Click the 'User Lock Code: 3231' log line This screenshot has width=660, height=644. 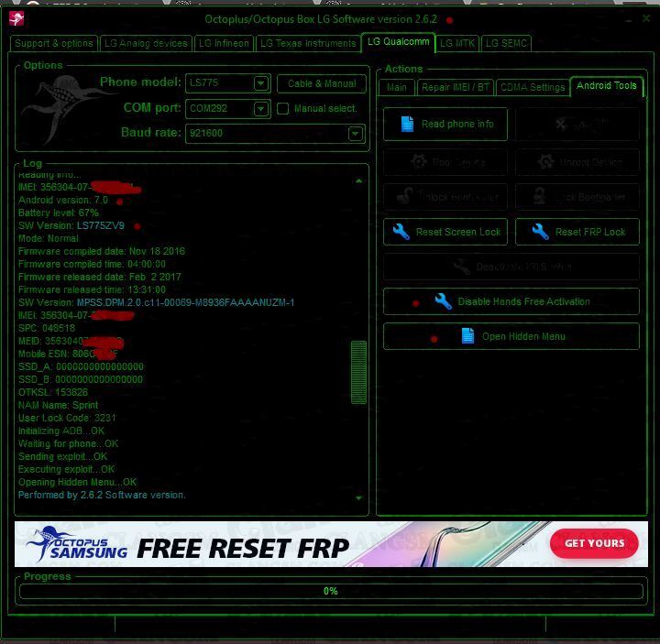click(x=67, y=418)
